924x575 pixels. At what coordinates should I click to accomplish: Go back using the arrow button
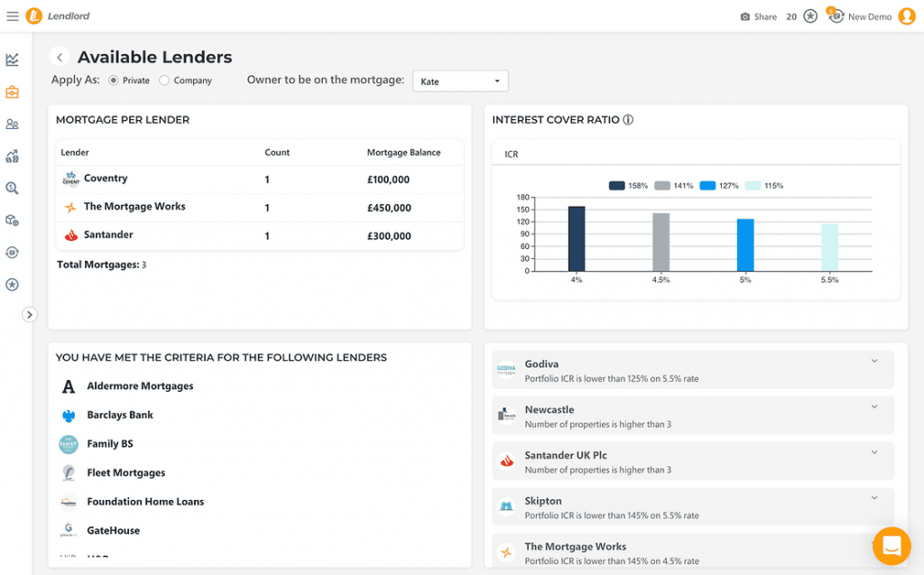[60, 57]
